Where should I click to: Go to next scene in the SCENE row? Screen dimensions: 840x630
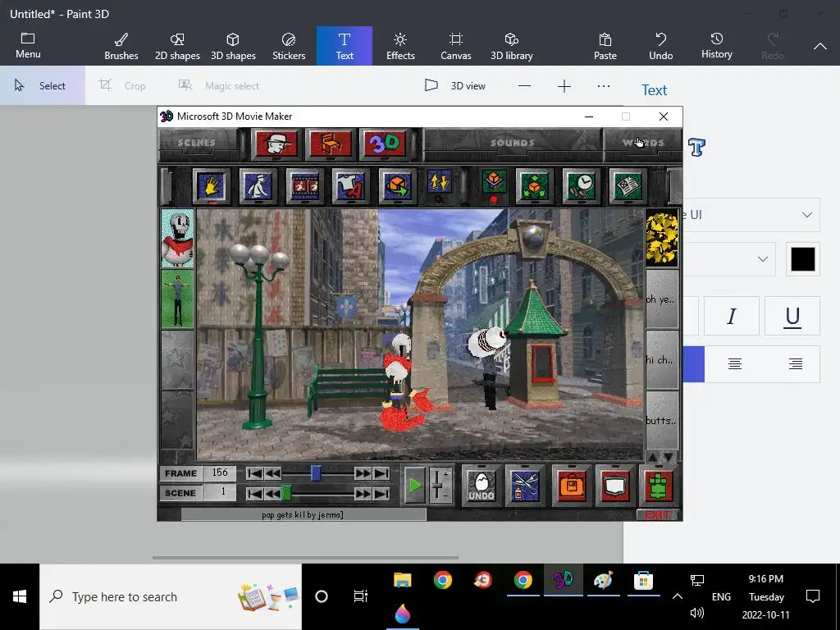point(363,493)
